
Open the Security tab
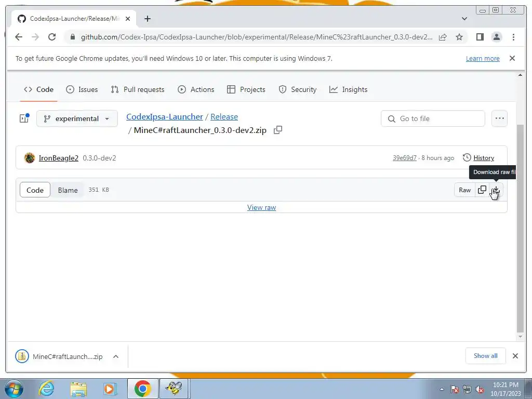coord(298,89)
